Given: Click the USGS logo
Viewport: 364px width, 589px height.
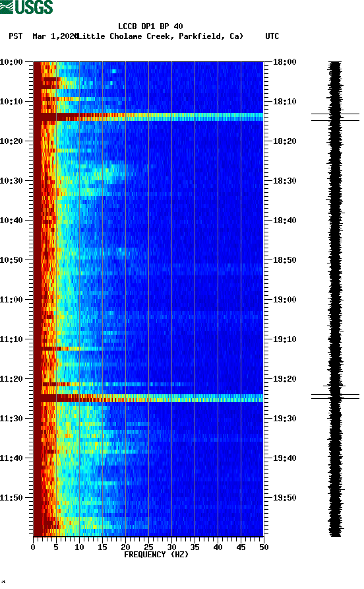Looking at the screenshot, I should click(26, 7).
